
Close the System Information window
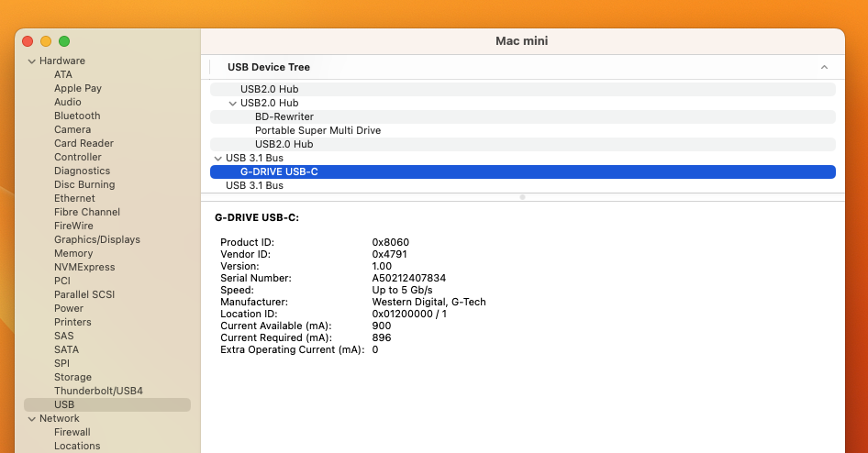[28, 41]
